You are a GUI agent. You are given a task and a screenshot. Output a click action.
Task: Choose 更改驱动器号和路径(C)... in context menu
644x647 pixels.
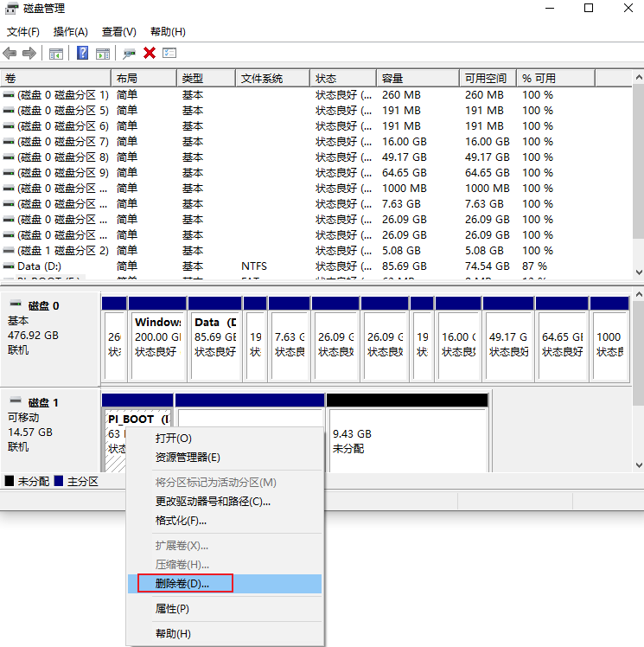pyautogui.click(x=225, y=502)
